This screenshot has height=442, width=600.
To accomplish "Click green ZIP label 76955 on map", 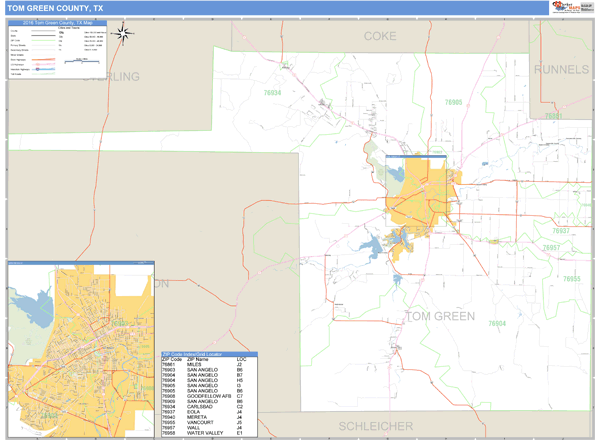I will click(572, 279).
